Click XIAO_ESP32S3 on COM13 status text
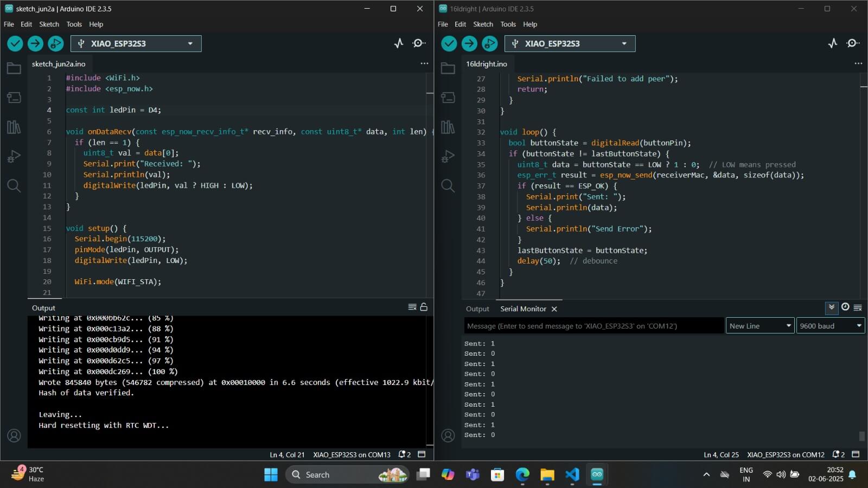Screen dimensions: 868x488 click(x=352, y=454)
